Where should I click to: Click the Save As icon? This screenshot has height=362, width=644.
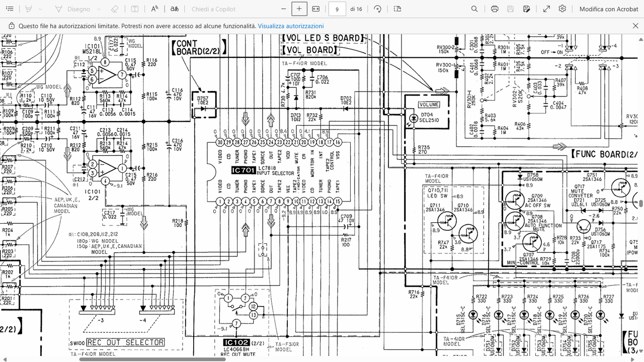point(526,9)
